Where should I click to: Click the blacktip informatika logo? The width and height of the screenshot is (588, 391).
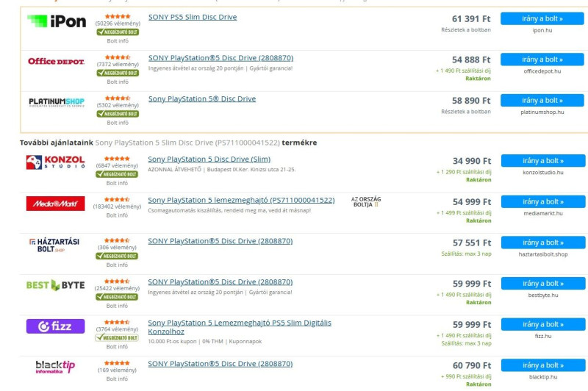(55, 367)
